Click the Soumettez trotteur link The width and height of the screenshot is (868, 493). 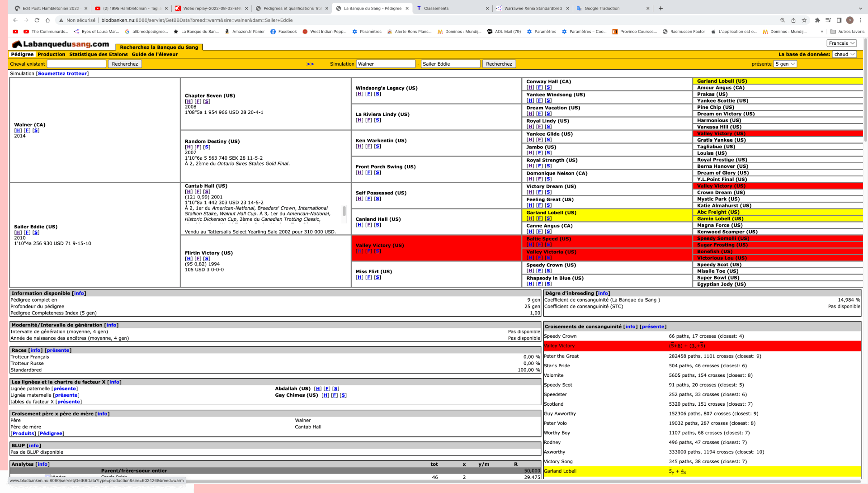[x=62, y=73]
